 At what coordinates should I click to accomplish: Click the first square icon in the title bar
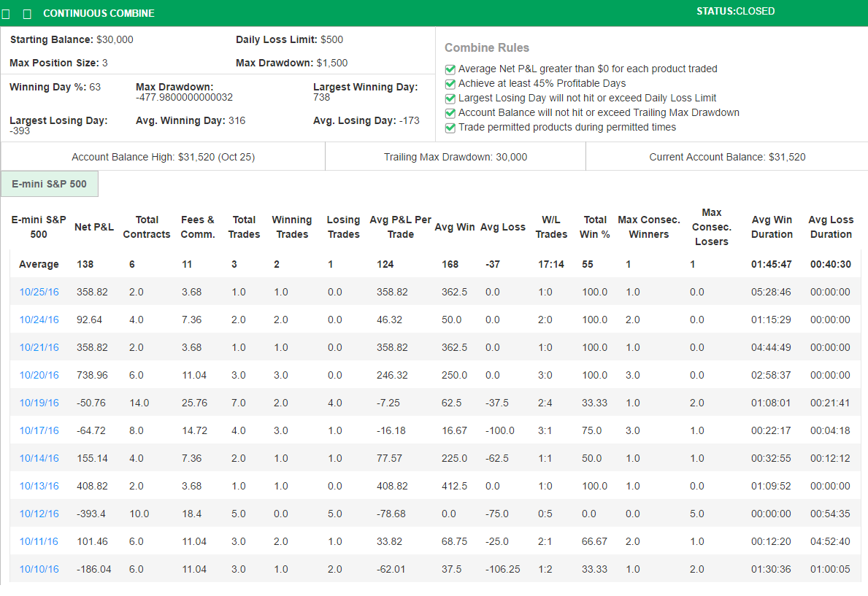tap(7, 12)
